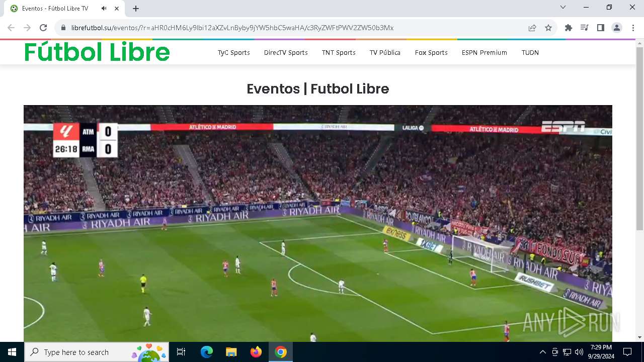The image size is (644, 362).
Task: Open Windows Start menu
Action: coord(12,352)
